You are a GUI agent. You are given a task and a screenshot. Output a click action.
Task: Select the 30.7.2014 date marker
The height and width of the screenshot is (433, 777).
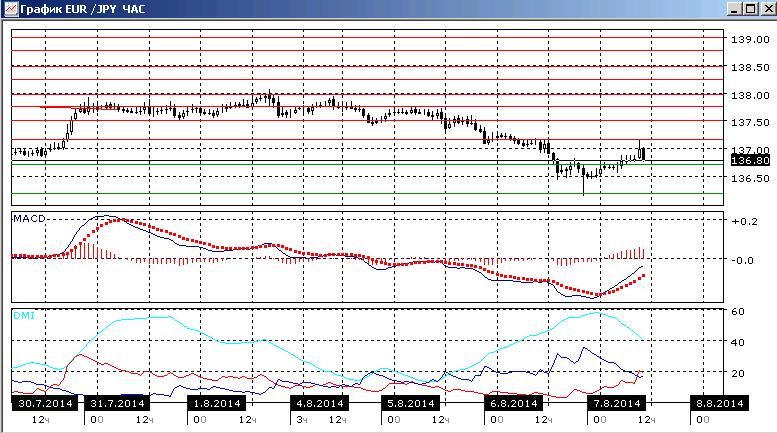tap(45, 403)
